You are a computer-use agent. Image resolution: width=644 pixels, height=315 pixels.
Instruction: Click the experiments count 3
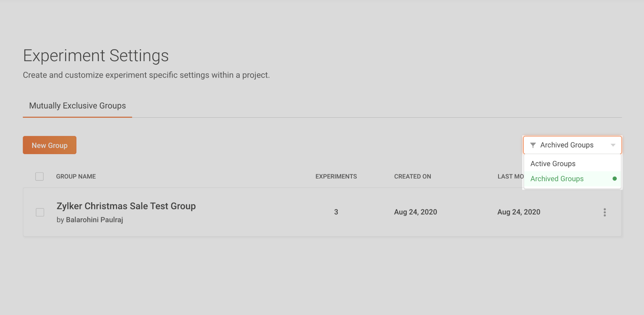tap(336, 212)
